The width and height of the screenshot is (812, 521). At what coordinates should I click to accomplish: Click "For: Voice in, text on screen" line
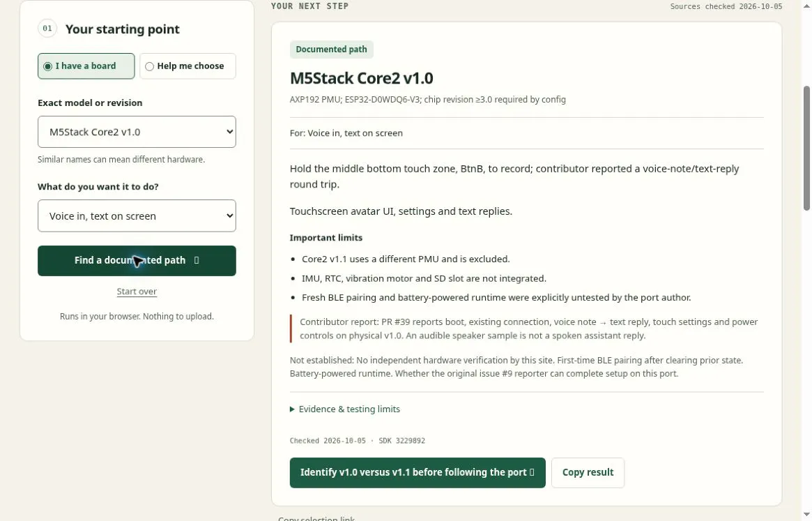click(x=346, y=133)
